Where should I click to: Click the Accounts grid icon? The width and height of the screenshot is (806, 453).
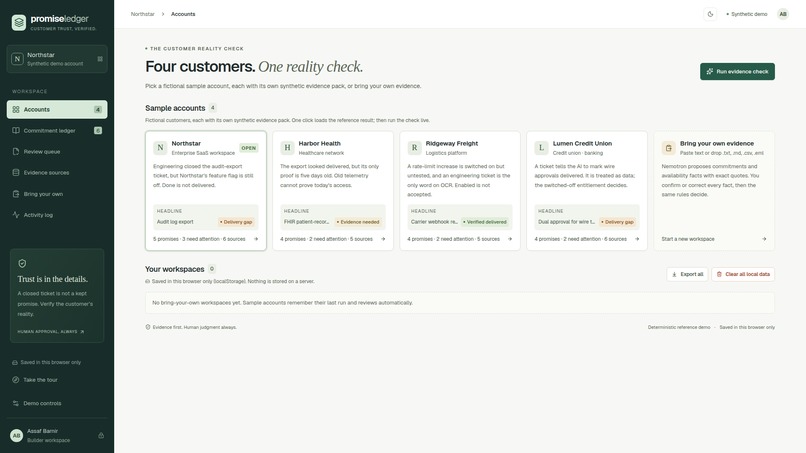click(x=16, y=110)
